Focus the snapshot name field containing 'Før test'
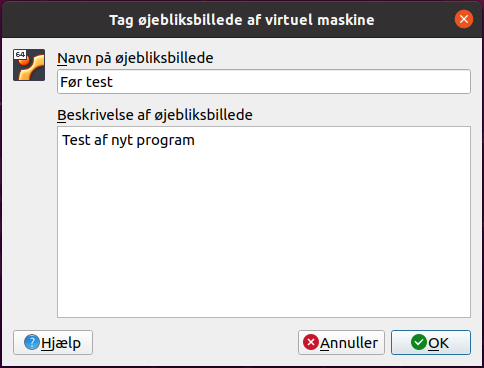The image size is (484, 368). pos(264,81)
